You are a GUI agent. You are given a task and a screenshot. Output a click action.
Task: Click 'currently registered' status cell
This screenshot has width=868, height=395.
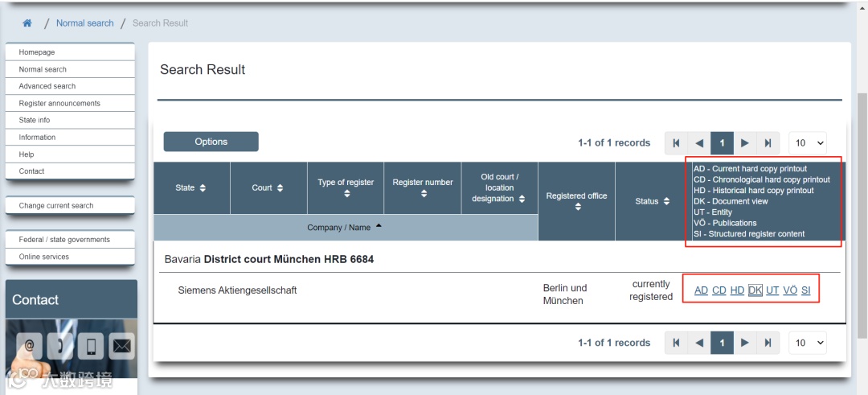[x=651, y=290]
